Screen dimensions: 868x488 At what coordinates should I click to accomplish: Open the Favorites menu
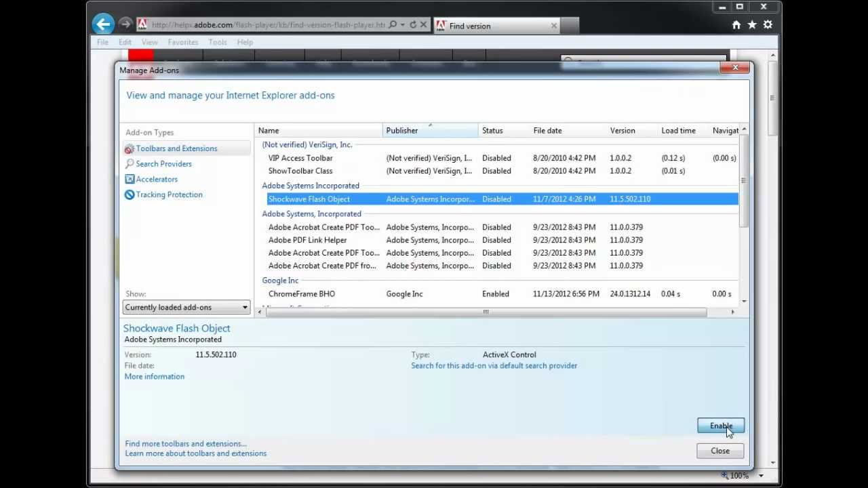pyautogui.click(x=183, y=42)
